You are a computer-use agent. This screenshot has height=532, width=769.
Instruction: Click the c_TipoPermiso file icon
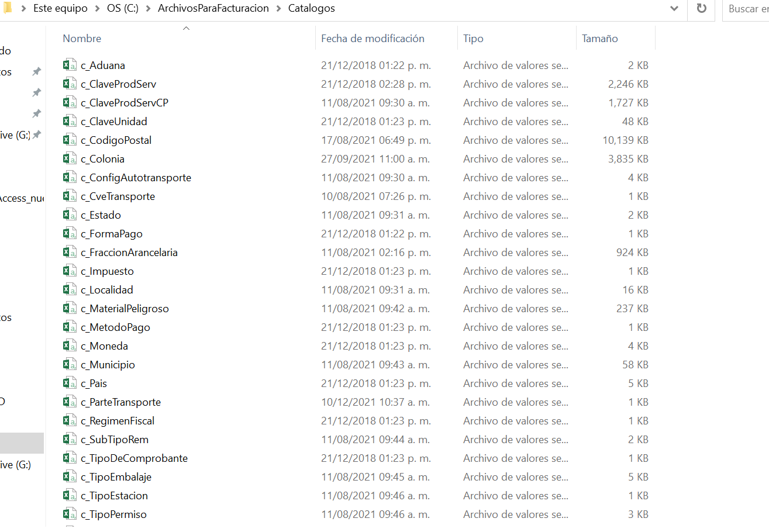click(x=70, y=514)
